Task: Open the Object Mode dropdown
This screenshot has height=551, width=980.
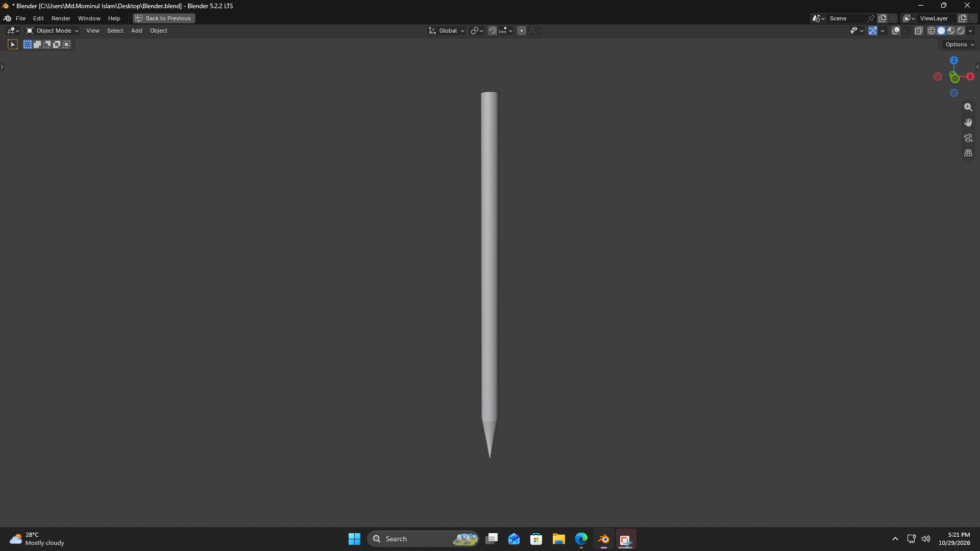Action: pyautogui.click(x=52, y=31)
